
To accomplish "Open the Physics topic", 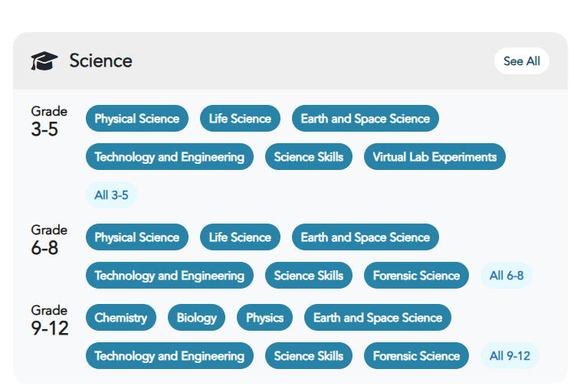I will coord(265,318).
